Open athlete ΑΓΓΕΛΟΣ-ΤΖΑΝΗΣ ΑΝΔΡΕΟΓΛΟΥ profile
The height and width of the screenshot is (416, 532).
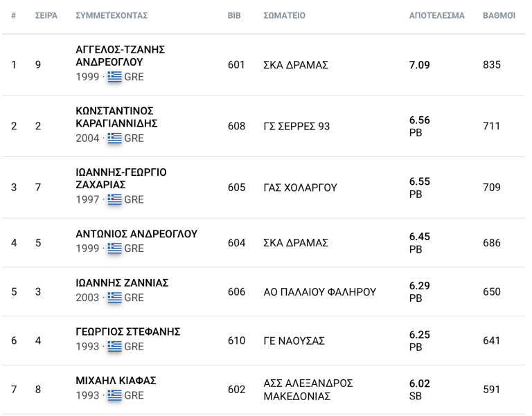[120, 56]
